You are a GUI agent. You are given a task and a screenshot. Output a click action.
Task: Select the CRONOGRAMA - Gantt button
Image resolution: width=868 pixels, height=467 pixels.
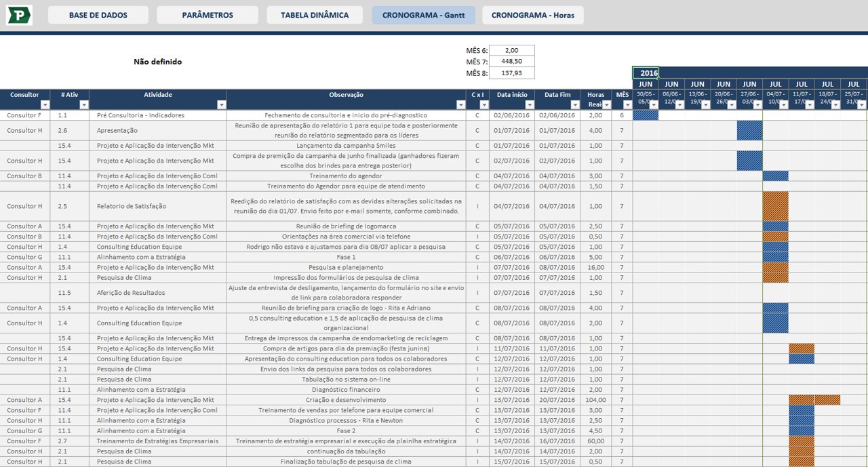424,14
